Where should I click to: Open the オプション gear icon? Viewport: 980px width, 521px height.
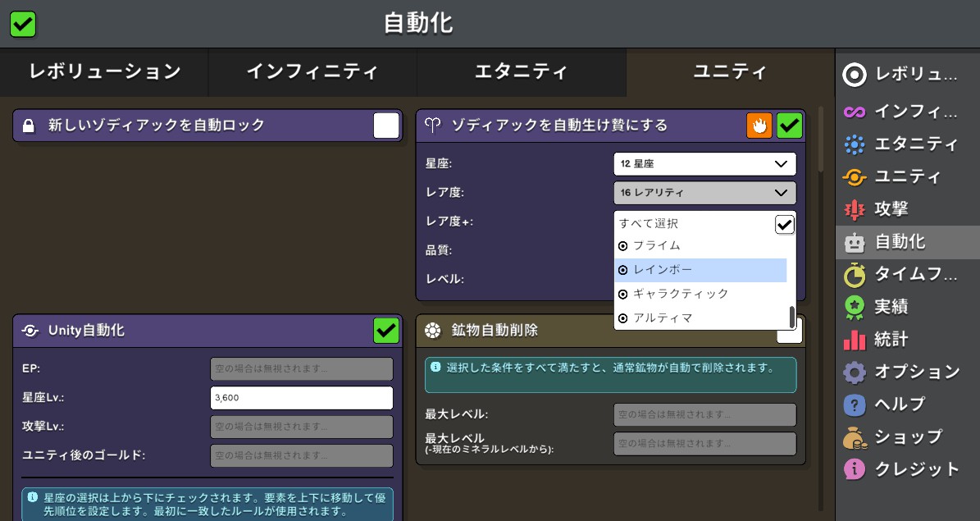(855, 372)
